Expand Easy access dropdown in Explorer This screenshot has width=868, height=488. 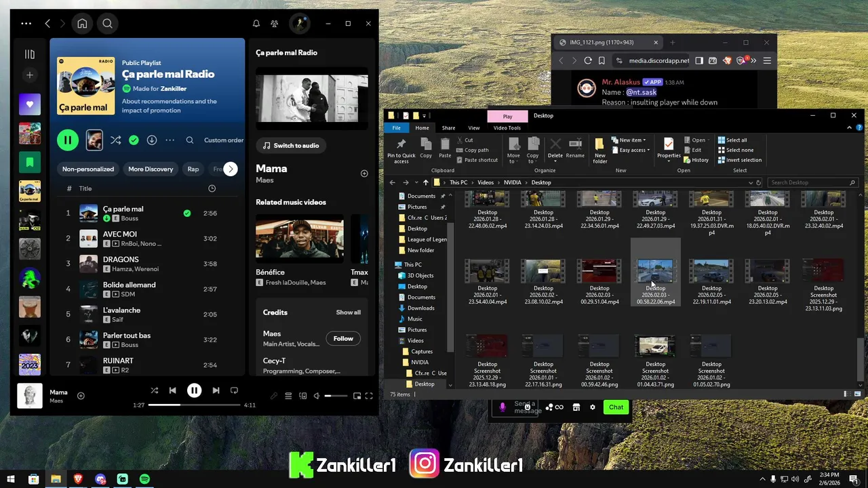tap(631, 150)
